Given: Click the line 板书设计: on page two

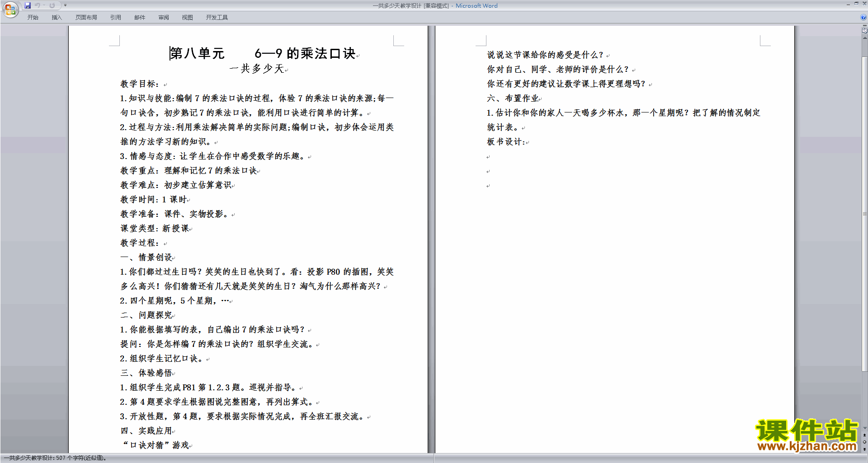Looking at the screenshot, I should point(506,142).
